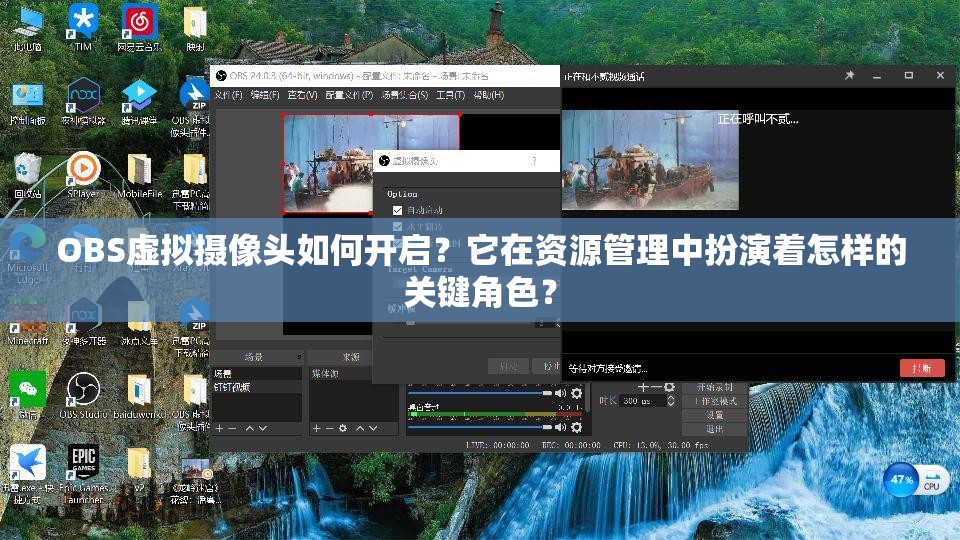The width and height of the screenshot is (960, 540).
Task: Add a source with the Sources plus icon
Action: click(x=316, y=429)
